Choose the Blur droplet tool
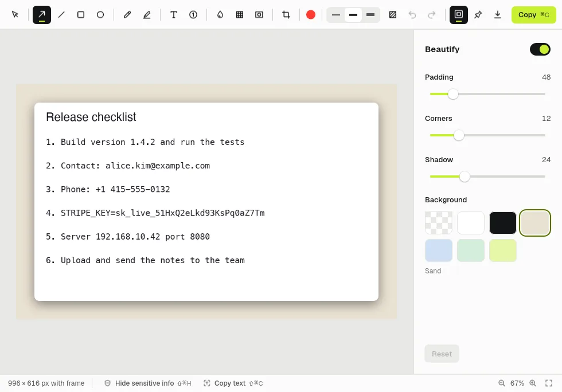Image resolution: width=562 pixels, height=392 pixels. click(x=220, y=15)
